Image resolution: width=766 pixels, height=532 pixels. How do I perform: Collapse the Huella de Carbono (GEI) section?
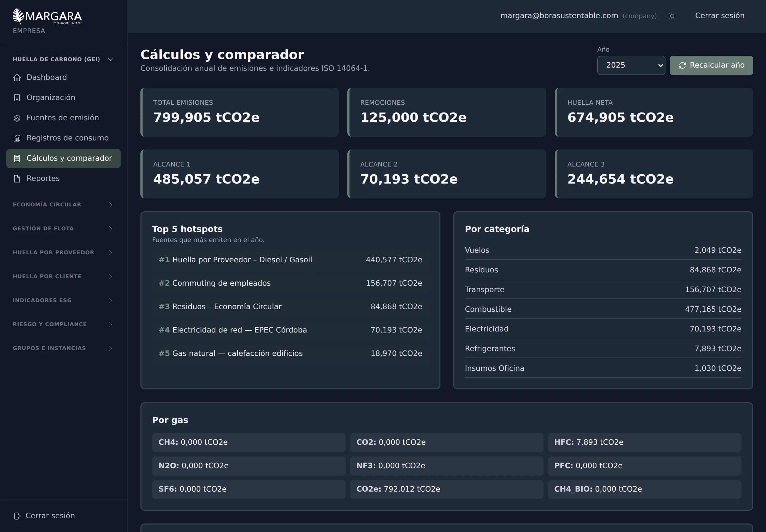coord(63,59)
